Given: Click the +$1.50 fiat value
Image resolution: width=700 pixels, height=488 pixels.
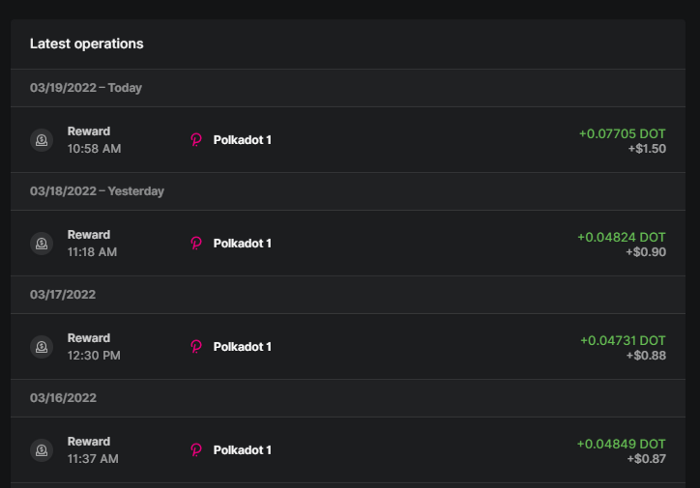Looking at the screenshot, I should pyautogui.click(x=647, y=149).
